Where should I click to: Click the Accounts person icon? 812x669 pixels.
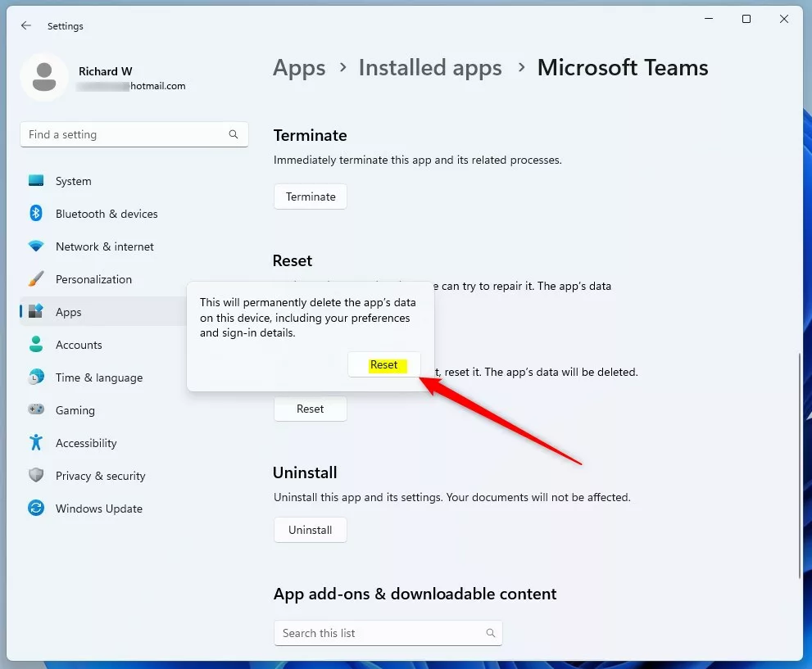pos(36,345)
